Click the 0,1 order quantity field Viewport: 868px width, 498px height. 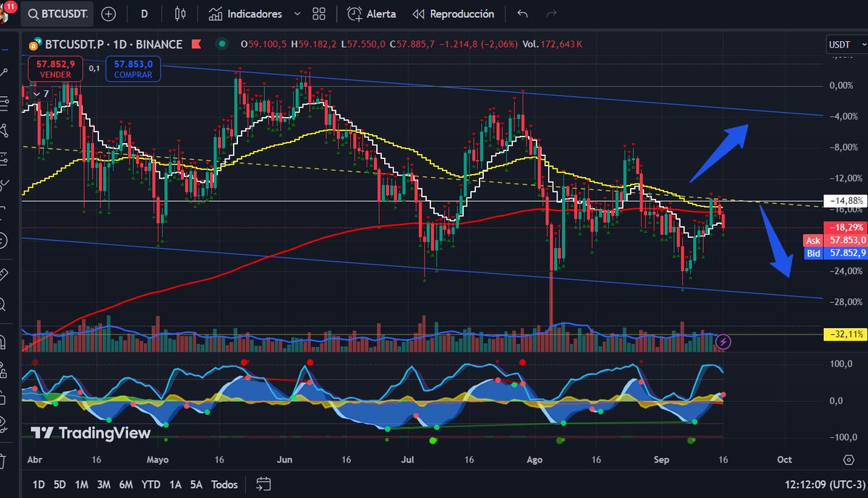tap(94, 68)
